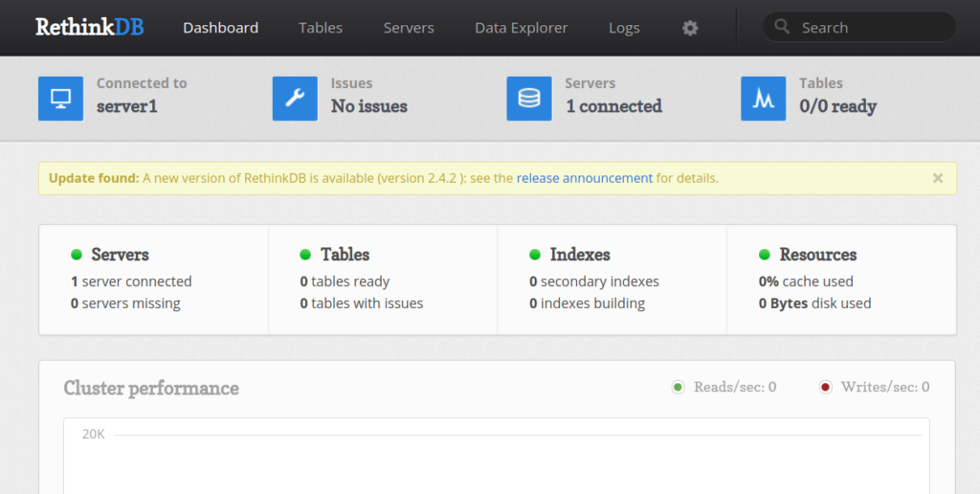Viewport: 980px width, 494px height.
Task: Click the 0/0 ready tables status
Action: tap(838, 106)
